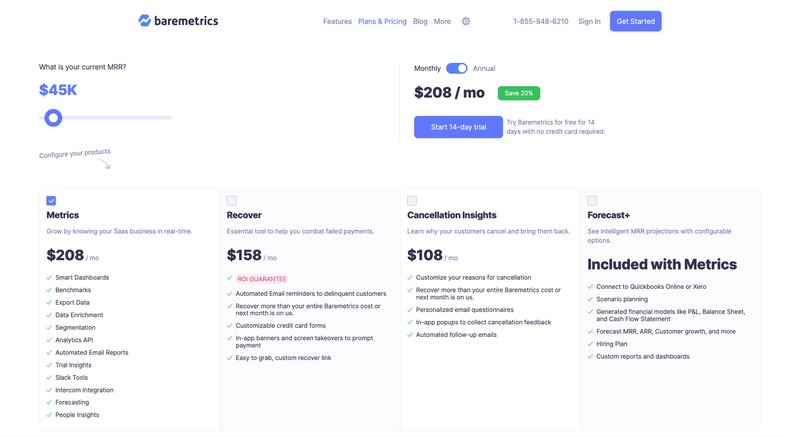The width and height of the screenshot is (800, 437).
Task: Click the Smart Dashboards checkmark icon
Action: 50,277
